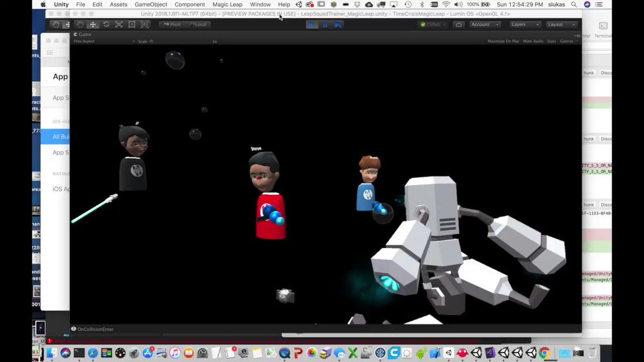Select the combined Transform tool
Image resolution: width=644 pixels, height=362 pixels.
pos(145,25)
